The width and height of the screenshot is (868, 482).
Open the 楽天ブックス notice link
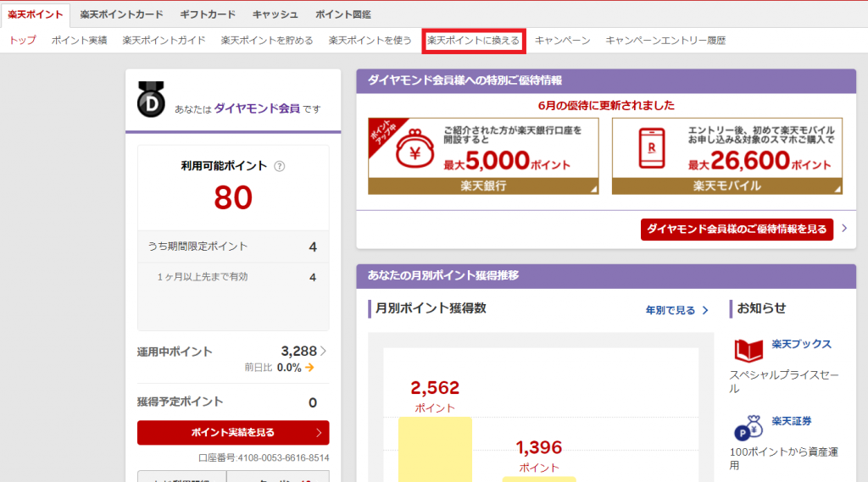[x=802, y=344]
